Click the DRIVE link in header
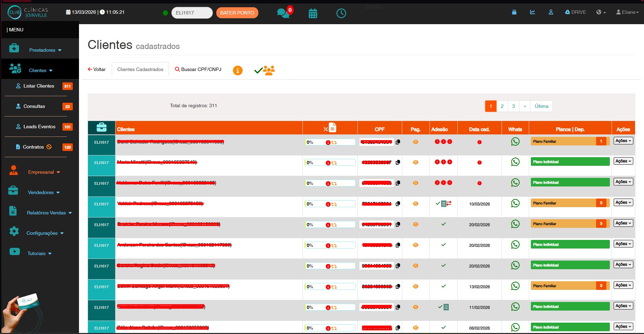The image size is (644, 334). click(575, 12)
